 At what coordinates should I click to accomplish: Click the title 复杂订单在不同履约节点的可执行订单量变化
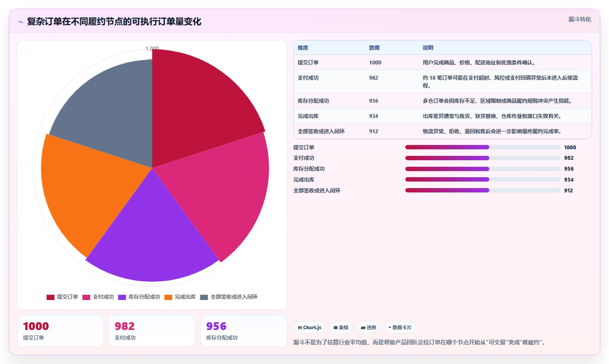pyautogui.click(x=114, y=22)
